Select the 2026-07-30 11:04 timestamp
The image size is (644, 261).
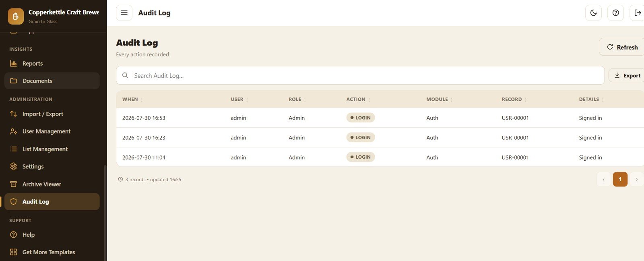[x=144, y=157]
